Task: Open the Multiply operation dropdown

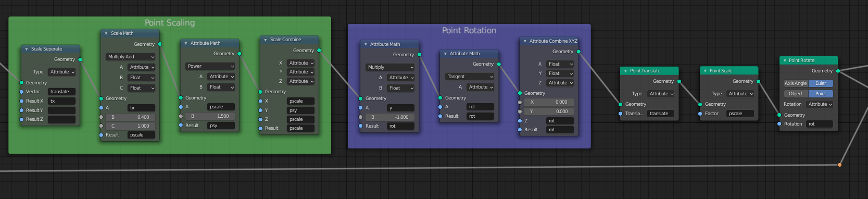Action: click(390, 67)
